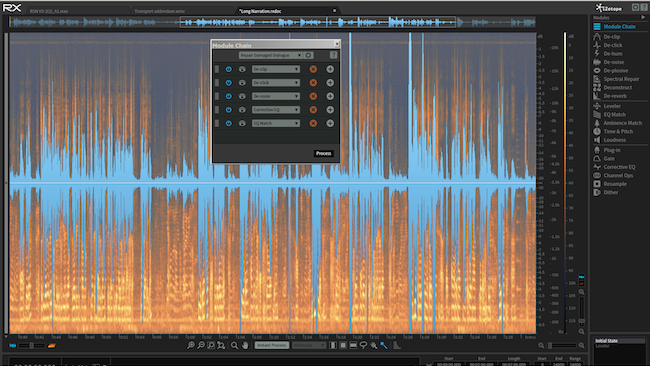
Task: Remove De-clip from the module chain
Action: (313, 69)
